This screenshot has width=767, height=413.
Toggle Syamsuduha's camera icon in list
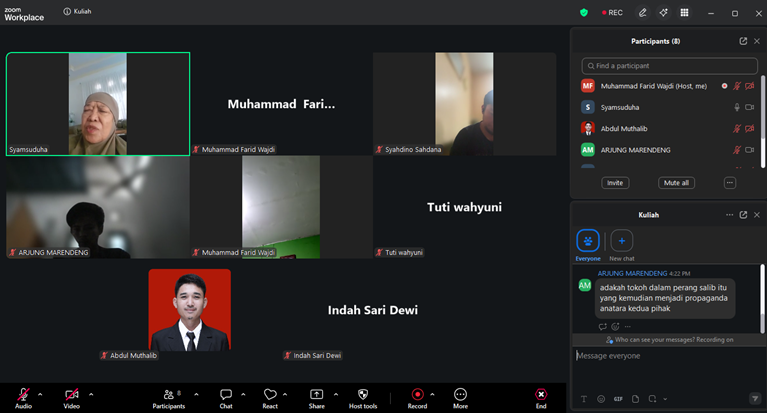(x=749, y=107)
